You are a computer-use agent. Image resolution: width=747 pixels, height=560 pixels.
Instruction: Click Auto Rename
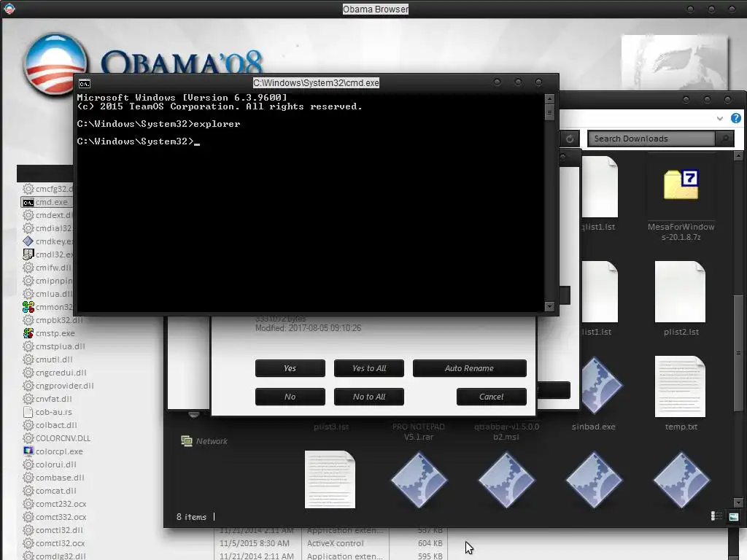click(x=469, y=368)
